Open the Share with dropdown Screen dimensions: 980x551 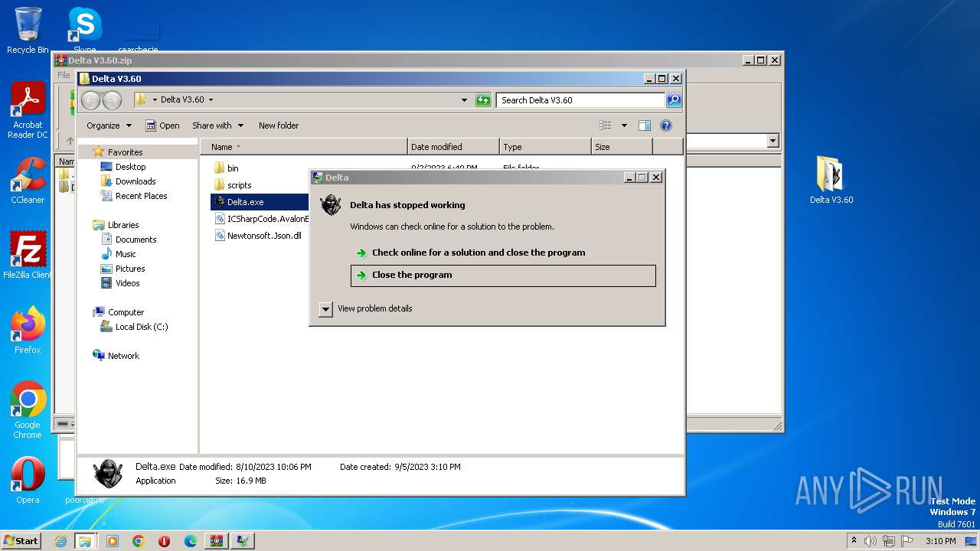point(217,126)
